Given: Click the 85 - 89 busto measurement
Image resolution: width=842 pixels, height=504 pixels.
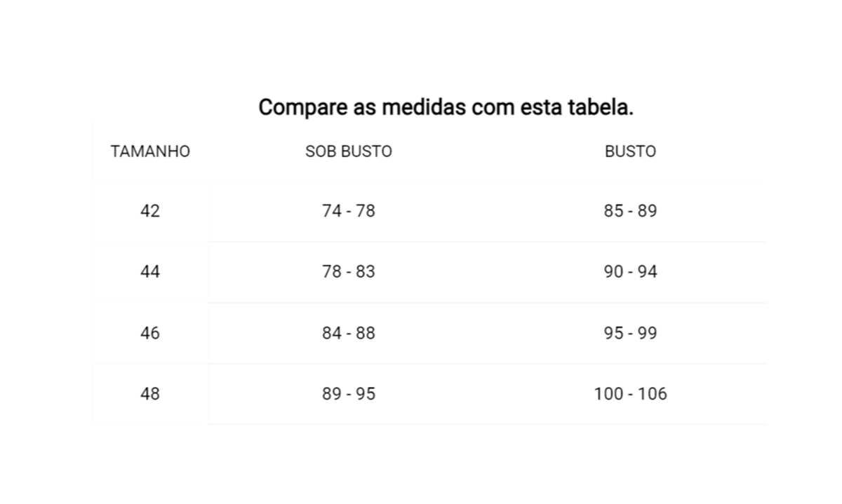Looking at the screenshot, I should point(630,211).
